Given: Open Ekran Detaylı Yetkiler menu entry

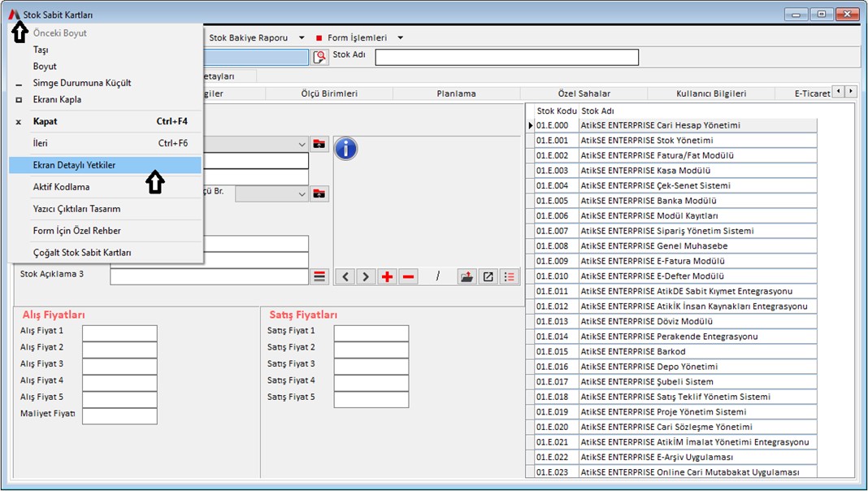Looking at the screenshot, I should point(105,165).
